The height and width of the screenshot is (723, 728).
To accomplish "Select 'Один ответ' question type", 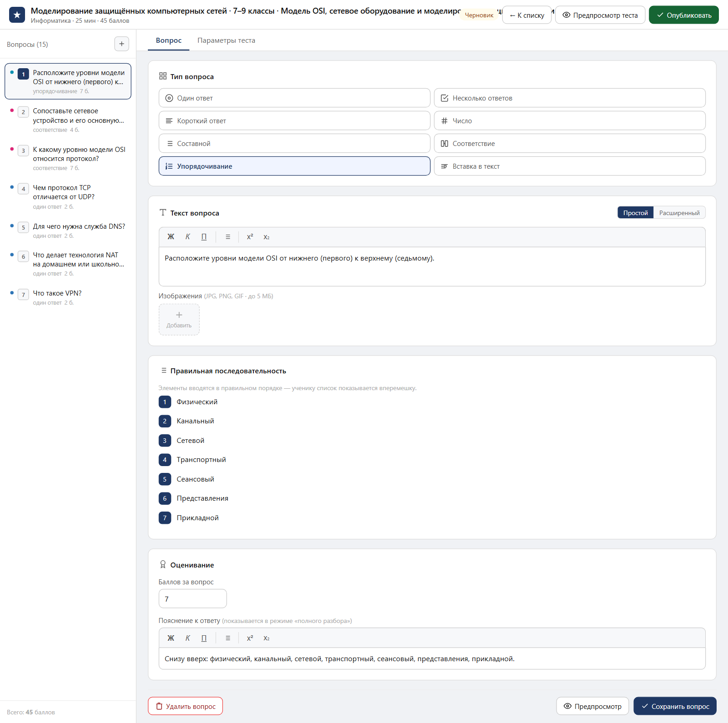I will point(294,98).
